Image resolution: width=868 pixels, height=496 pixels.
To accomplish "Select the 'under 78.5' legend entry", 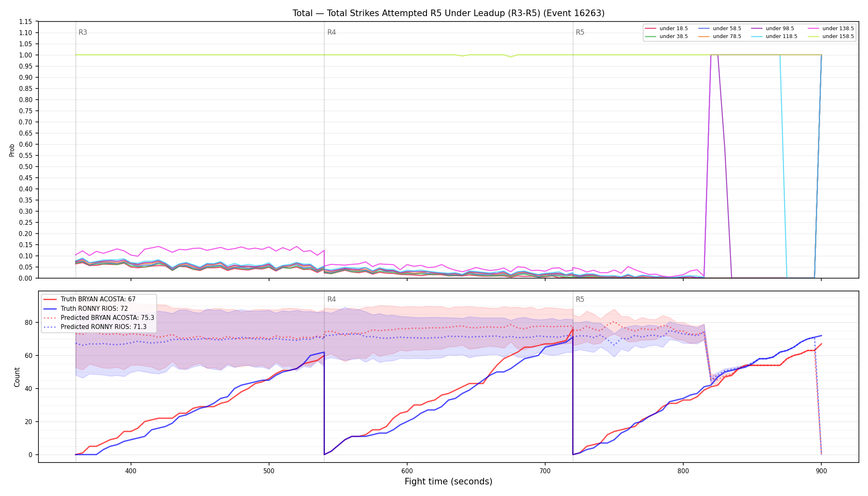I will point(720,36).
